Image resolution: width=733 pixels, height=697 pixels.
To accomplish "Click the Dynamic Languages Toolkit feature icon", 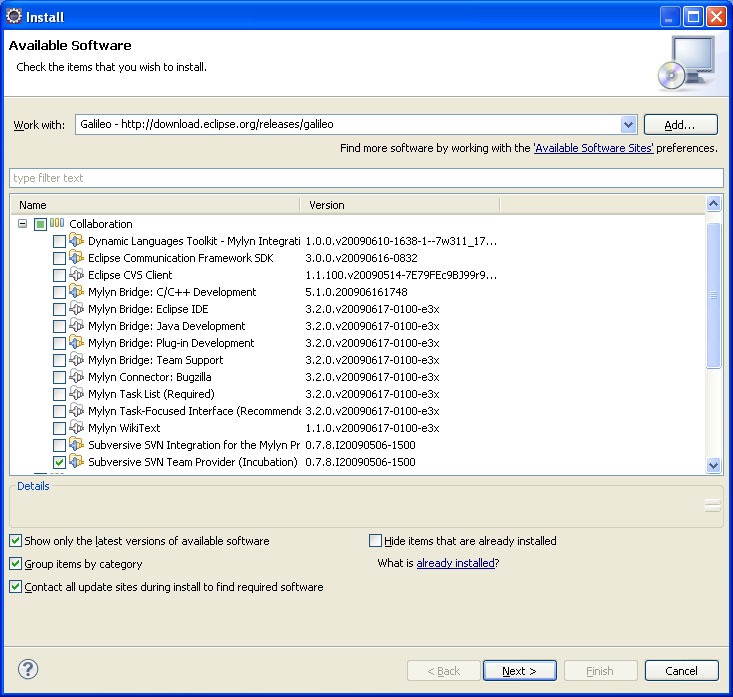I will pyautogui.click(x=76, y=241).
